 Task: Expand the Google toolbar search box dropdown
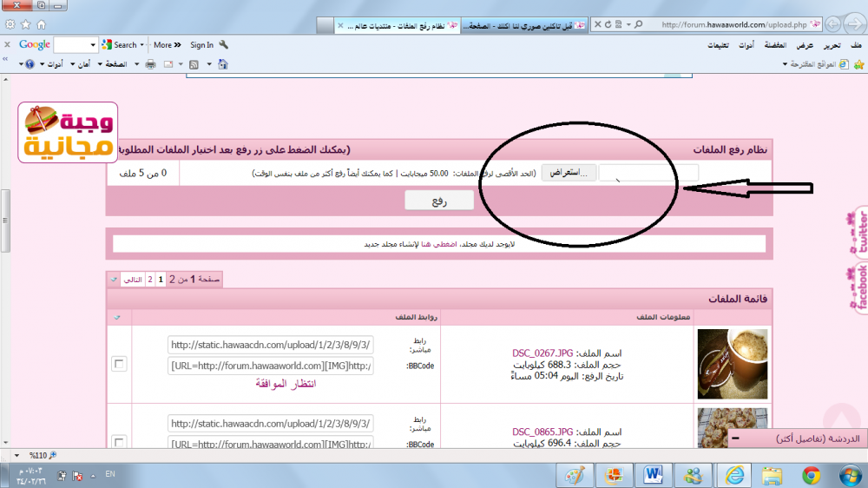pos(92,45)
